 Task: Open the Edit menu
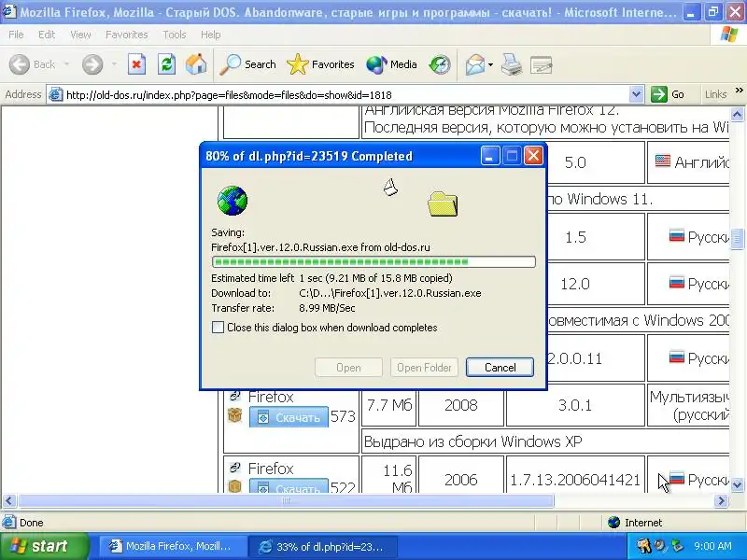tap(47, 35)
